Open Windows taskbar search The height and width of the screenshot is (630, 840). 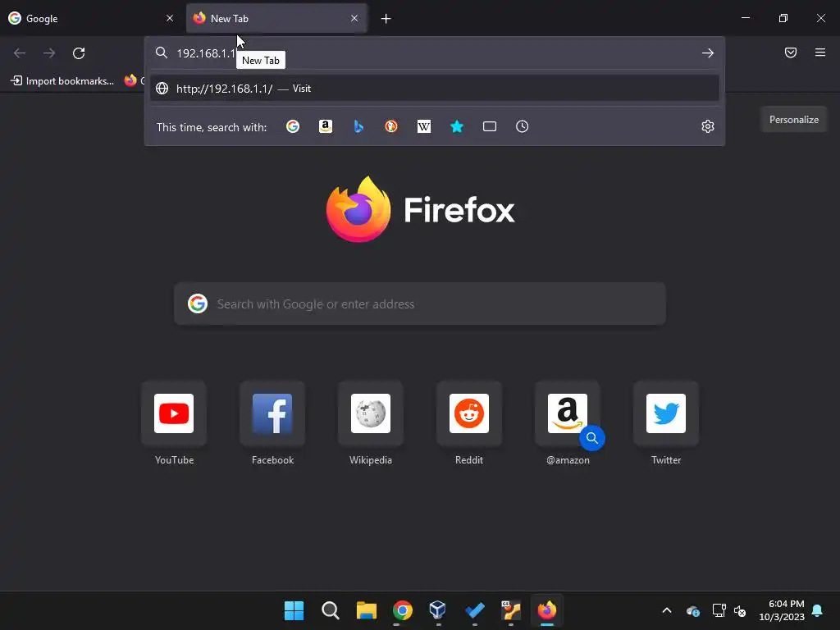(x=331, y=610)
